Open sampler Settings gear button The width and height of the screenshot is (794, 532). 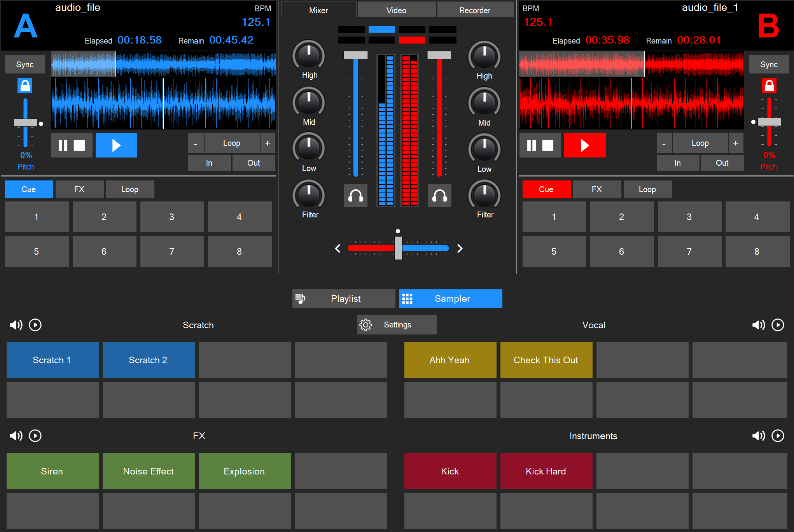397,325
